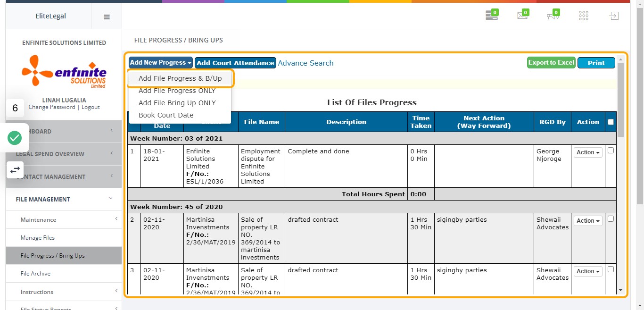Click Add Court Attendance button
644x310 pixels.
click(235, 63)
